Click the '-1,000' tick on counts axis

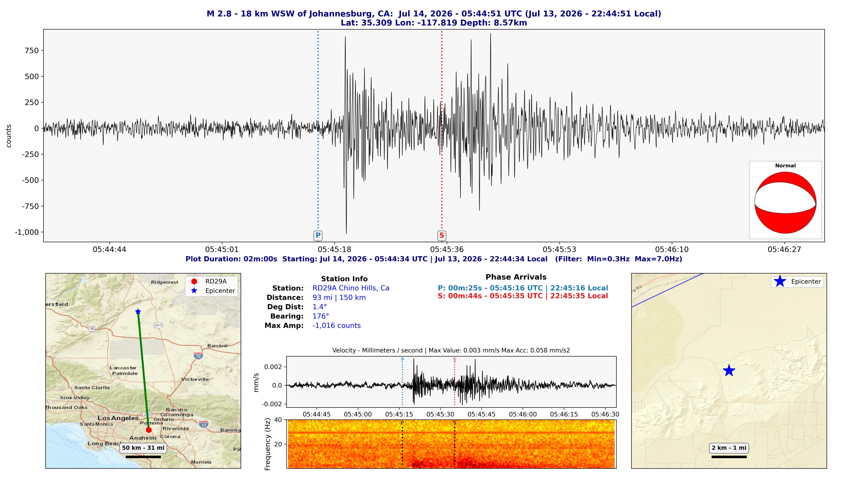coord(27,232)
